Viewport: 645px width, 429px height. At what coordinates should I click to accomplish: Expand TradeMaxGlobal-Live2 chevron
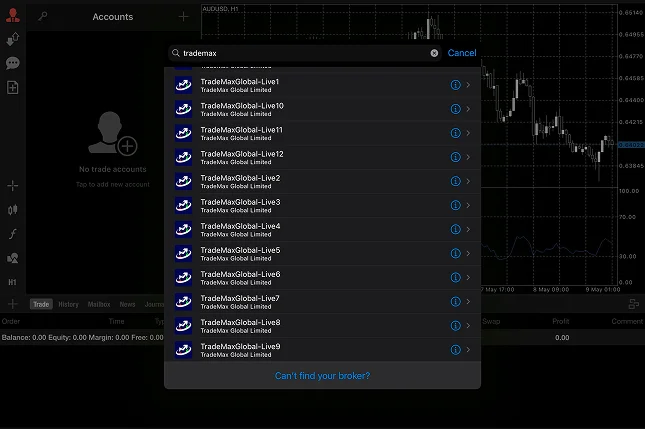pyautogui.click(x=468, y=181)
